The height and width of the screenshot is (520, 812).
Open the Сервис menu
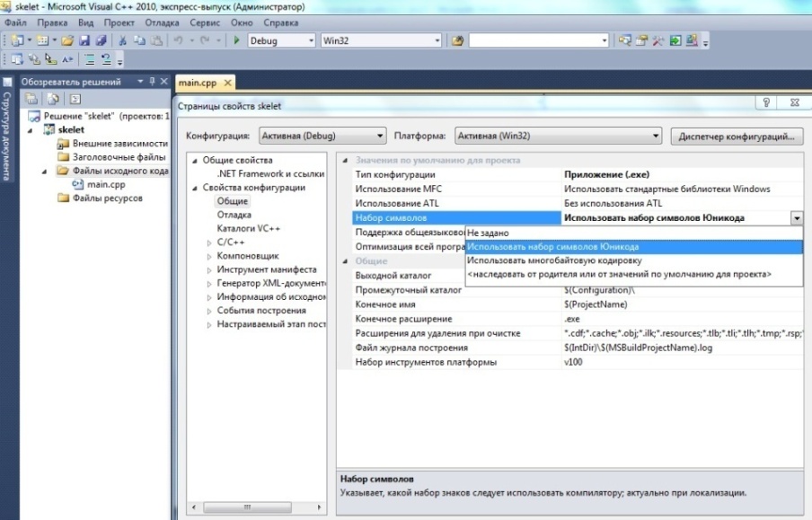206,22
